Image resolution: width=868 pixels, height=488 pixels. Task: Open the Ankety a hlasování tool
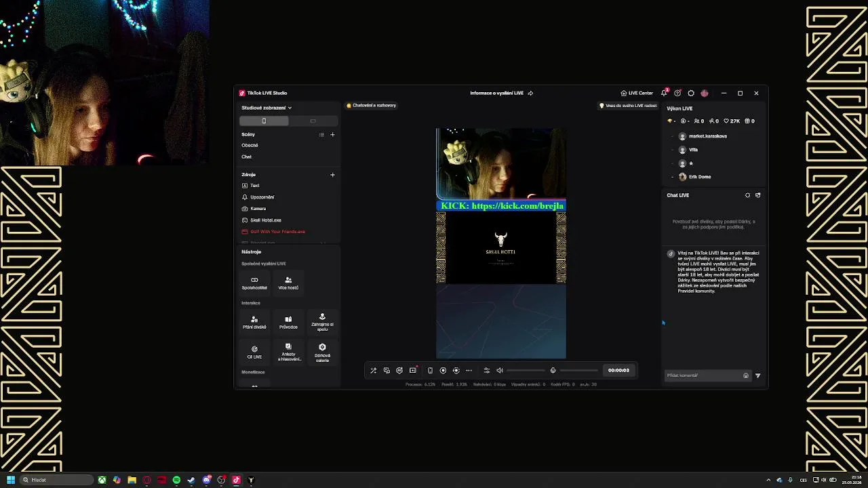pyautogui.click(x=288, y=352)
